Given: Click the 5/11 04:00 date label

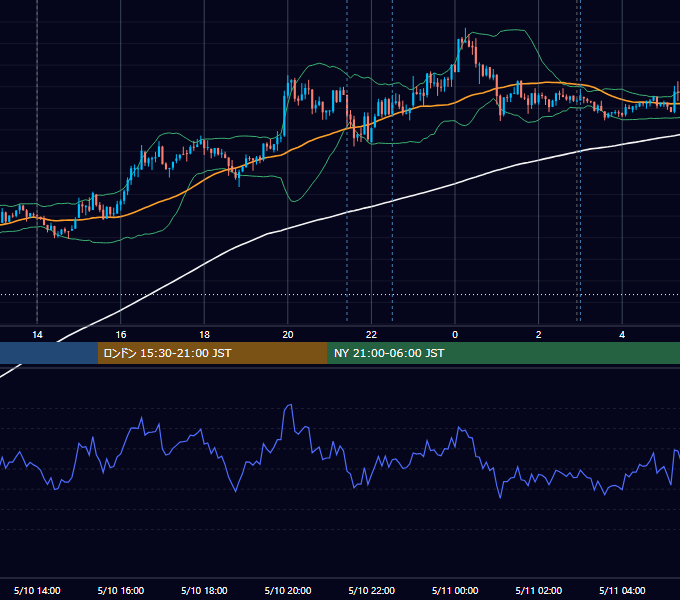Looking at the screenshot, I should (x=622, y=590).
